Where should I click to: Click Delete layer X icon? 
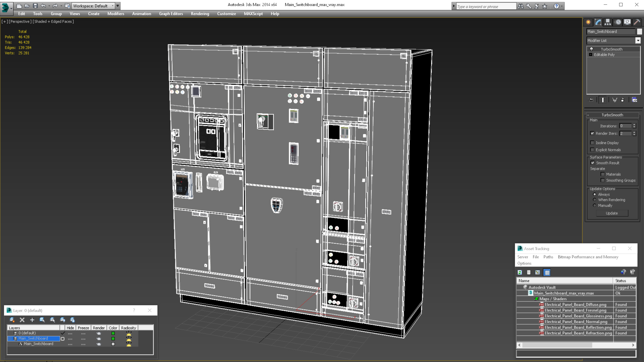tap(22, 320)
